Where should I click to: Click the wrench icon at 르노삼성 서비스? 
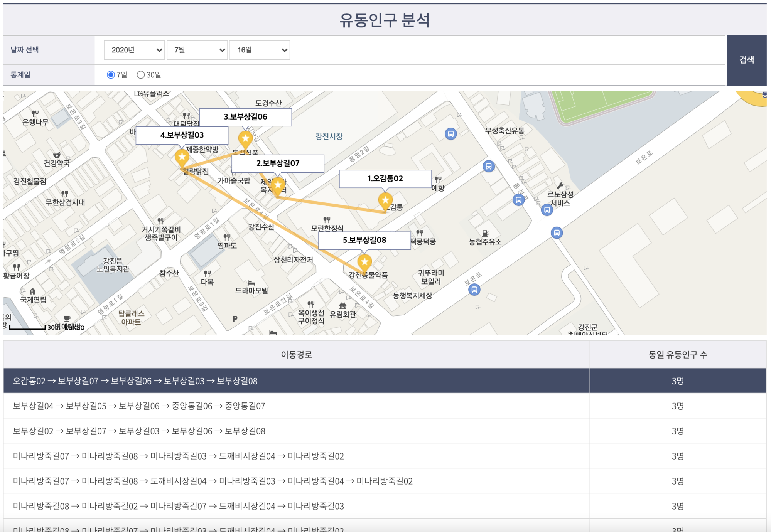click(560, 186)
